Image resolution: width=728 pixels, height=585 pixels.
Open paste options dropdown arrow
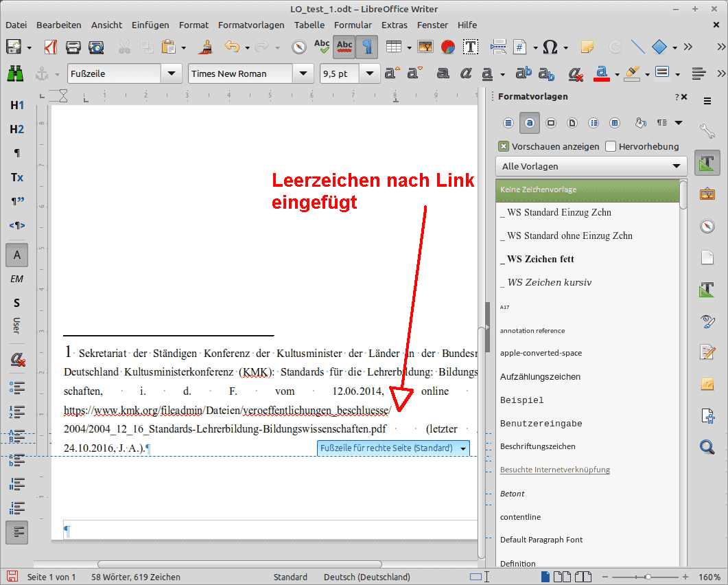[183, 47]
